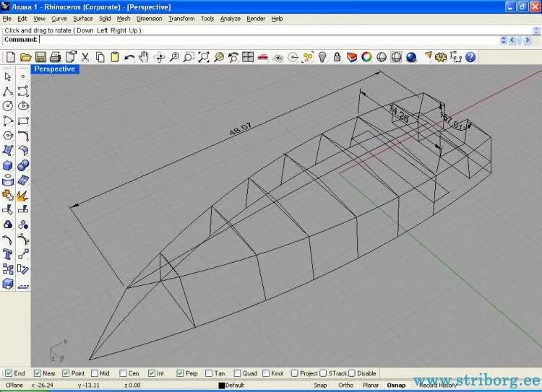542x392 pixels.
Task: Click the Print icon
Action: (56, 57)
